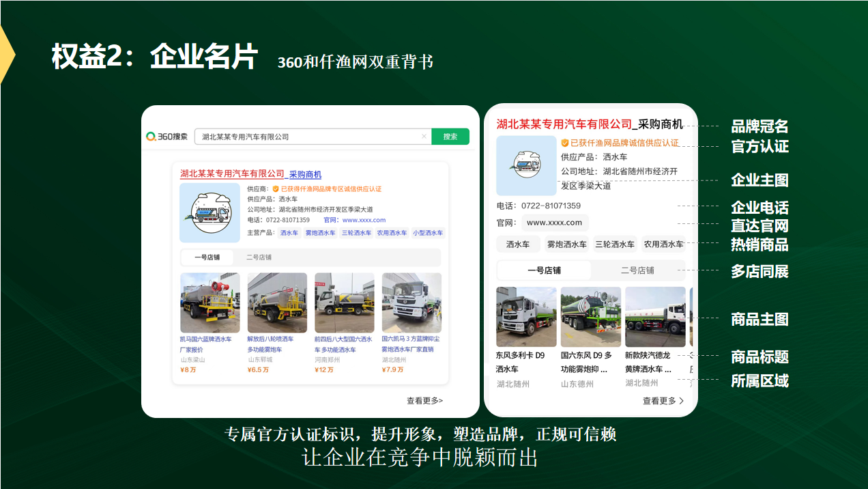Click the search field containing 湖北某某专用汽车有限公司
The height and width of the screenshot is (489, 868).
[307, 137]
